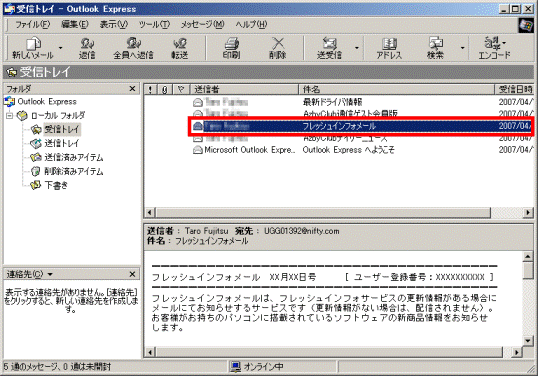The width and height of the screenshot is (538, 376).
Task: Select the 受信トレイ folder in tree
Action: click(62, 129)
